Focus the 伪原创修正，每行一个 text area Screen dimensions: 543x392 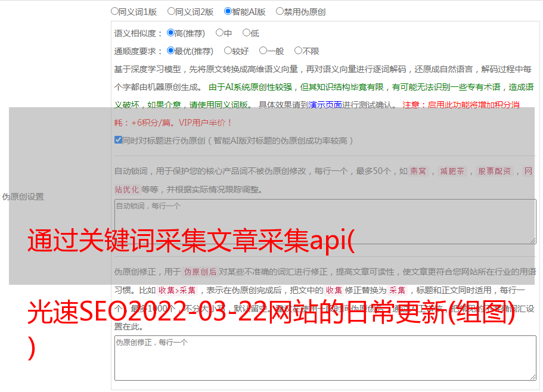click(x=325, y=358)
